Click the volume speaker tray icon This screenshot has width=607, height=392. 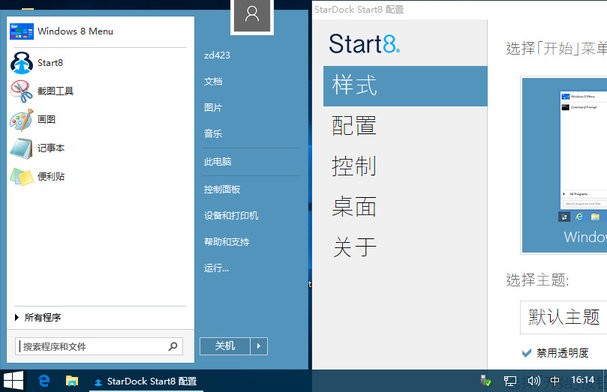[x=533, y=381]
